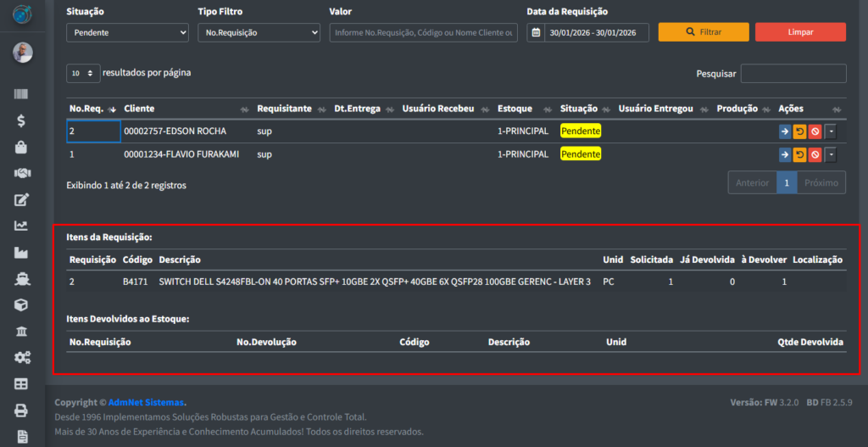Sort table by Cliente column header
Viewport: 868px width, 447px height.
tap(139, 109)
